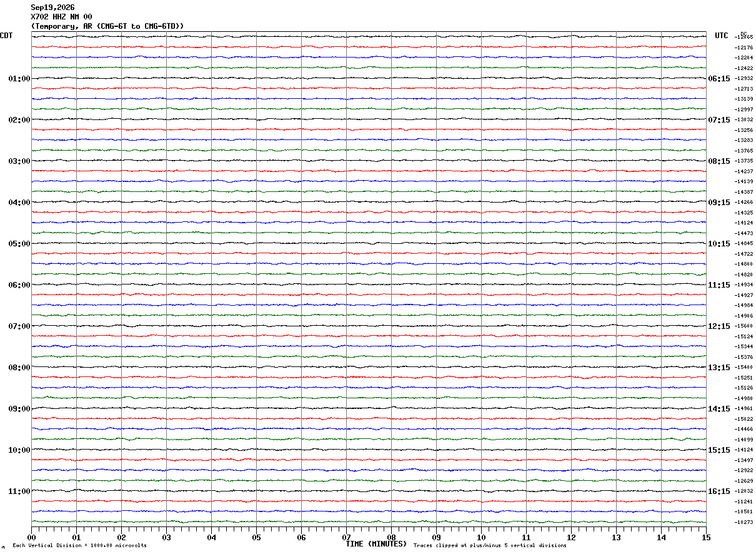Screen dimensions: 756x554
Task: Select the 06:00 CDT row label
Action: [19, 285]
